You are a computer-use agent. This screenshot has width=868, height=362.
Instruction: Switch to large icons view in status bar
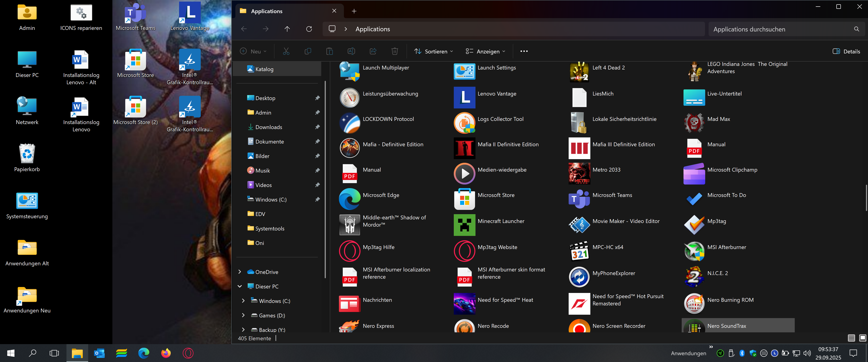pos(862,338)
